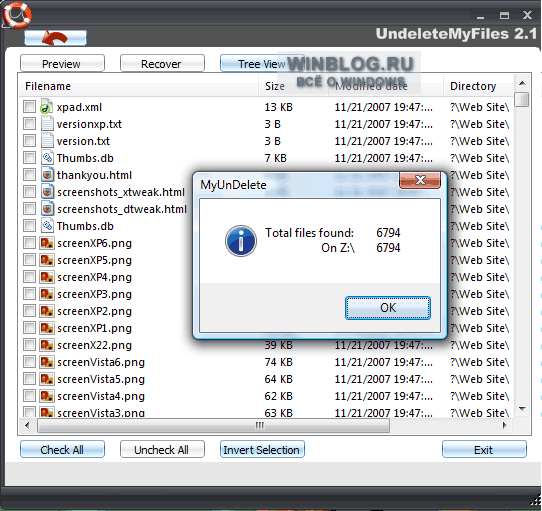This screenshot has width=542, height=511.
Task: Click the screenXP4.png image icon
Action: [x=47, y=277]
